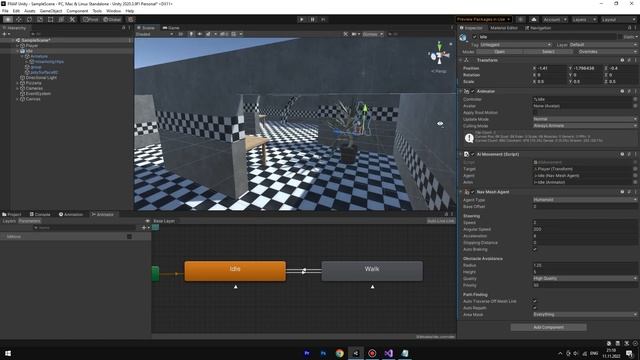The height and width of the screenshot is (360, 640).
Task: Select the Transform tool in toolbar
Action: pyautogui.click(x=61, y=19)
